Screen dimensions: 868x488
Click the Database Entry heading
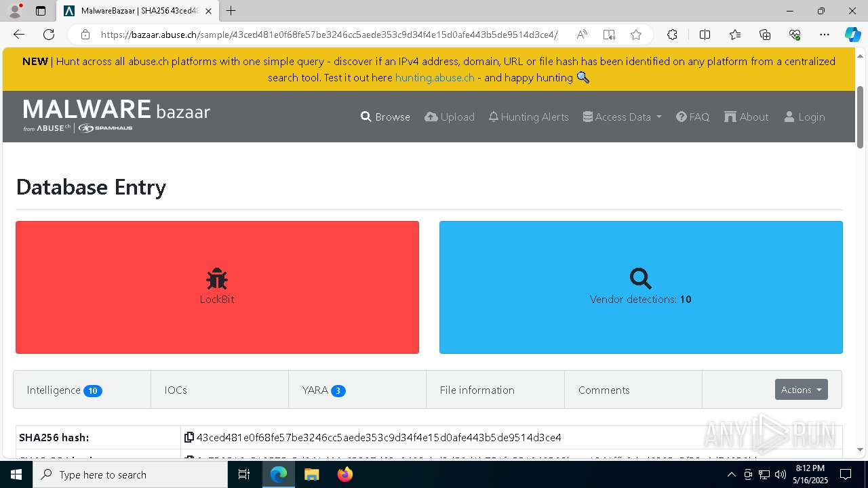click(x=91, y=187)
